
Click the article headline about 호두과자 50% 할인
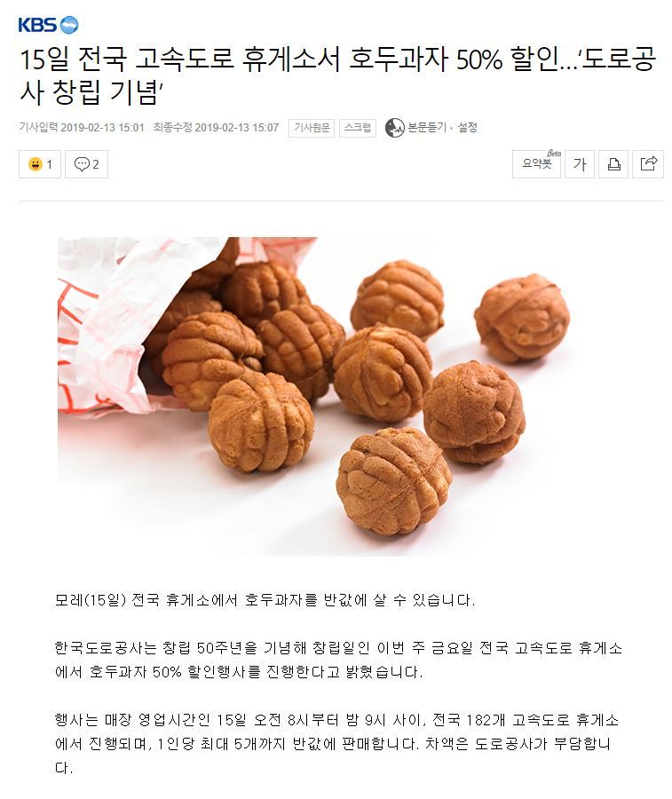(x=337, y=75)
